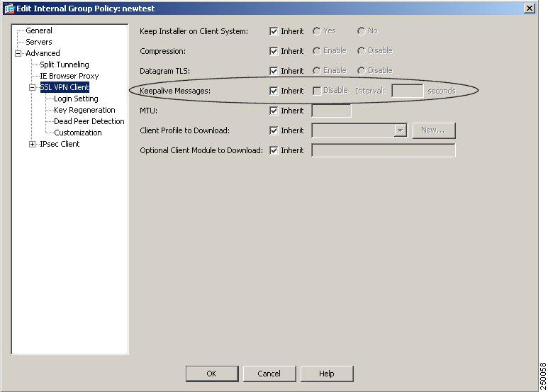Image resolution: width=548 pixels, height=392 pixels.
Task: Click the Optional Client Module text field
Action: (384, 150)
